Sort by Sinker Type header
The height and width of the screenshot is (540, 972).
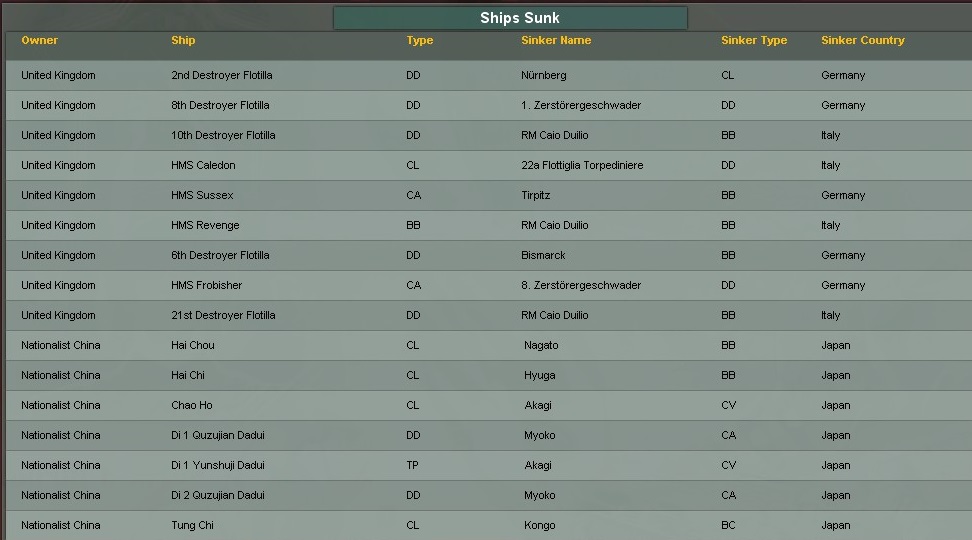[x=753, y=41]
